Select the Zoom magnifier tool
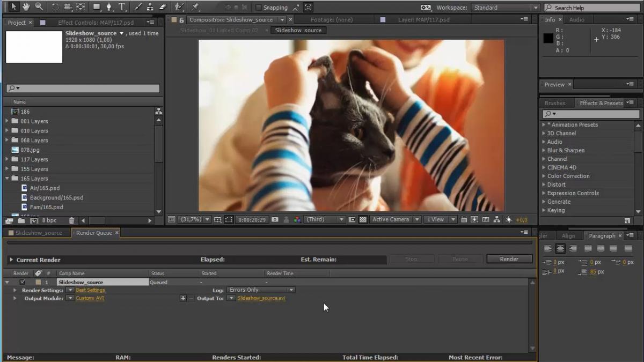The height and width of the screenshot is (362, 644). pos(39,7)
